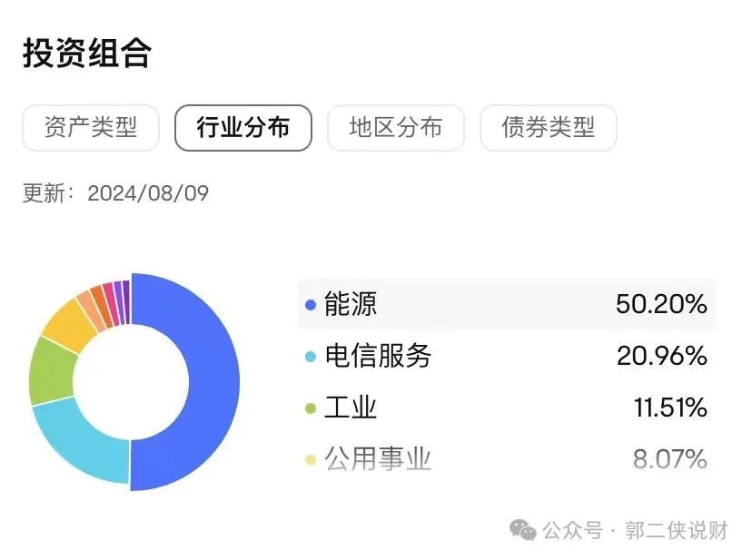Switch to the 资产类型 tab

tap(91, 128)
